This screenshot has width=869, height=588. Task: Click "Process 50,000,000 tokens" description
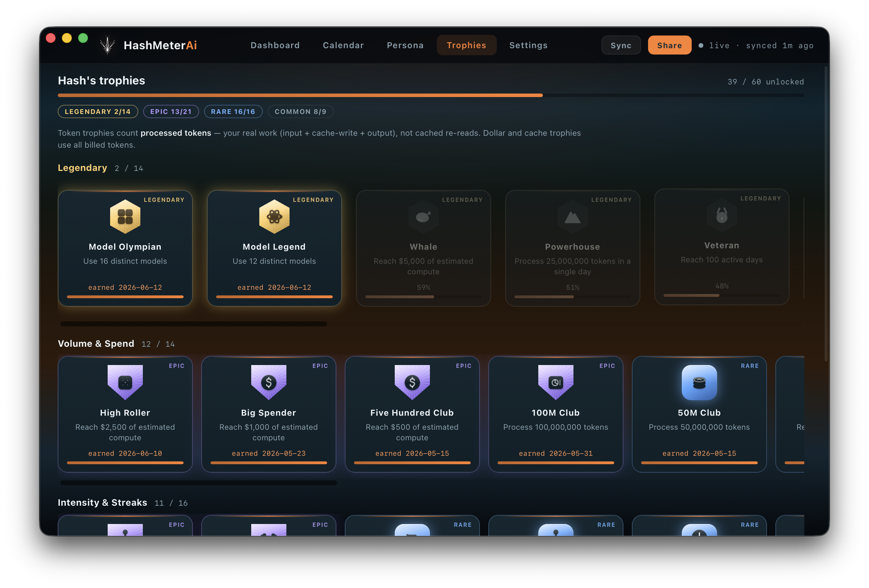pyautogui.click(x=699, y=427)
